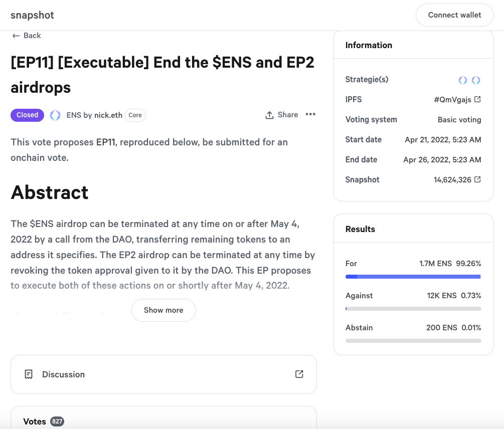The height and width of the screenshot is (429, 504).
Task: Click the Share upload icon
Action: pyautogui.click(x=269, y=115)
